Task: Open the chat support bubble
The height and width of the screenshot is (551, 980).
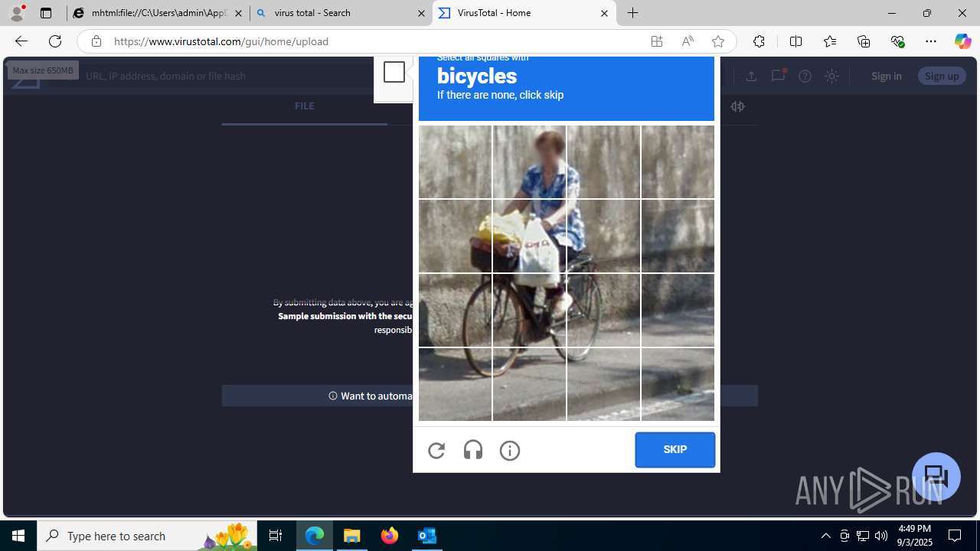Action: tap(936, 477)
